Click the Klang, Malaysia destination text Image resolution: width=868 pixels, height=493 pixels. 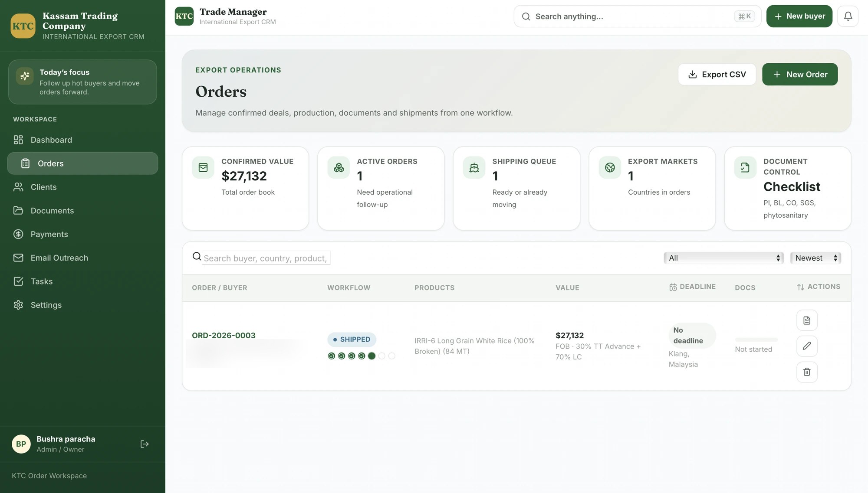tap(683, 359)
